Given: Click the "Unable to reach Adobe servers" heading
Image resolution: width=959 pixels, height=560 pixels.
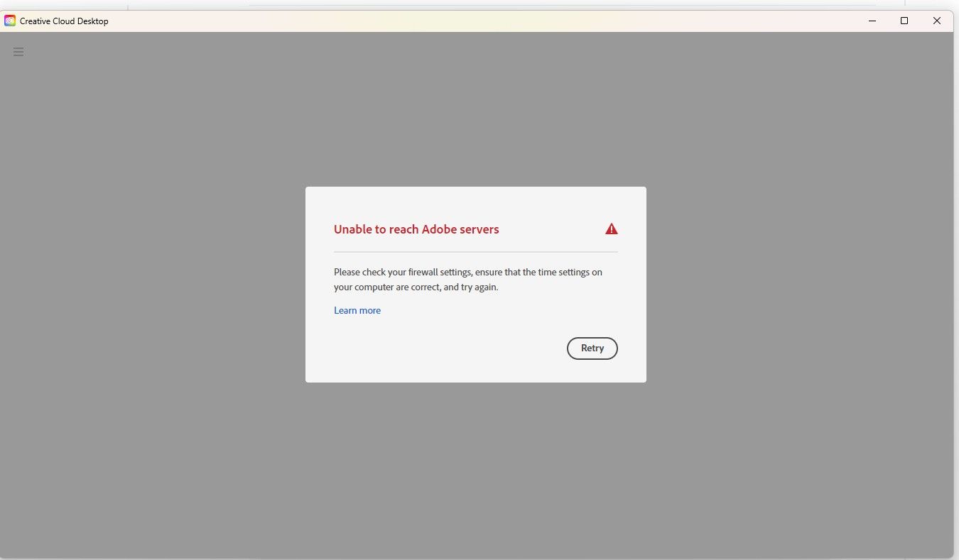Looking at the screenshot, I should pos(416,229).
